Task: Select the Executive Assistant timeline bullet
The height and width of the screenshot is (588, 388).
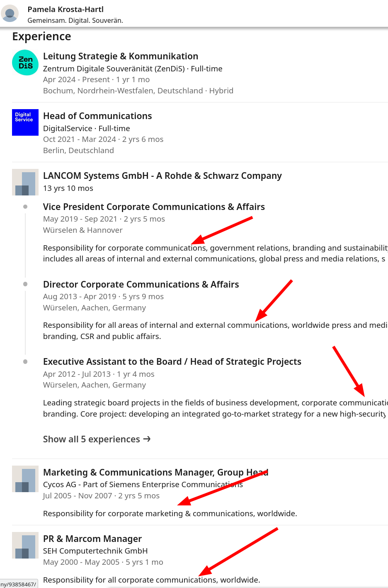Action: tap(25, 362)
